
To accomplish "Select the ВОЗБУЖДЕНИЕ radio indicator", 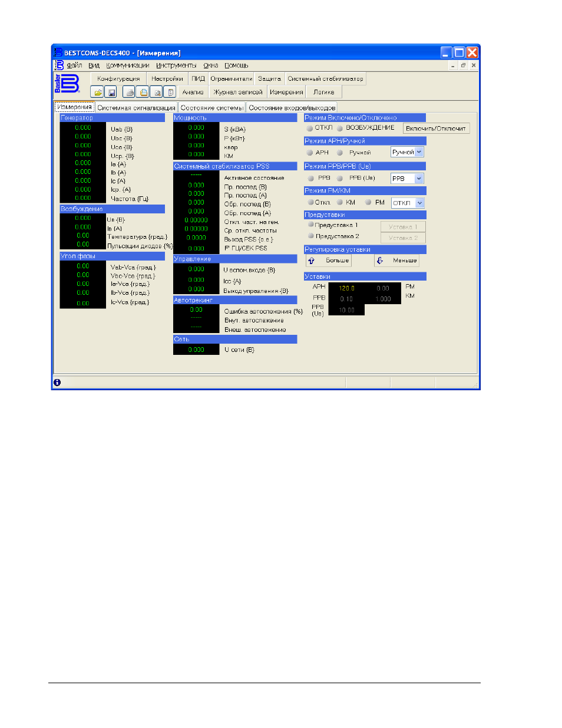I will coord(340,128).
